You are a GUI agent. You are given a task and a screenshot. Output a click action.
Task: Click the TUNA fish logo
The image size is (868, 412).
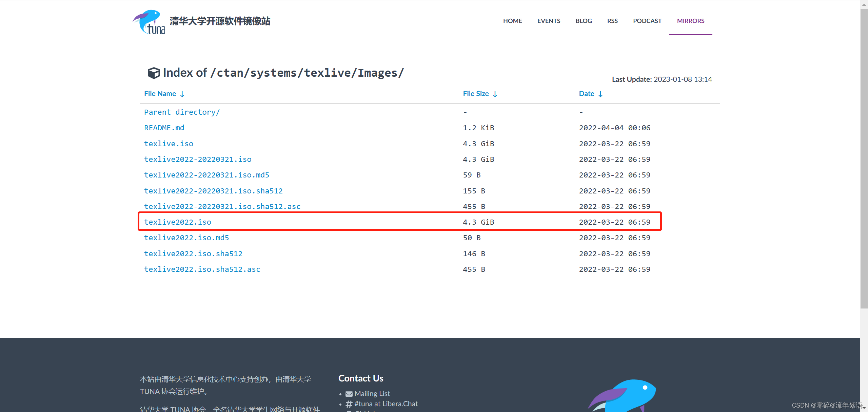pos(149,22)
